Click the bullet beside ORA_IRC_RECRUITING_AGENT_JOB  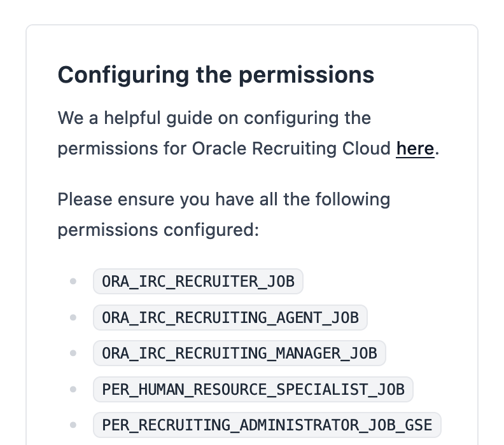73,317
